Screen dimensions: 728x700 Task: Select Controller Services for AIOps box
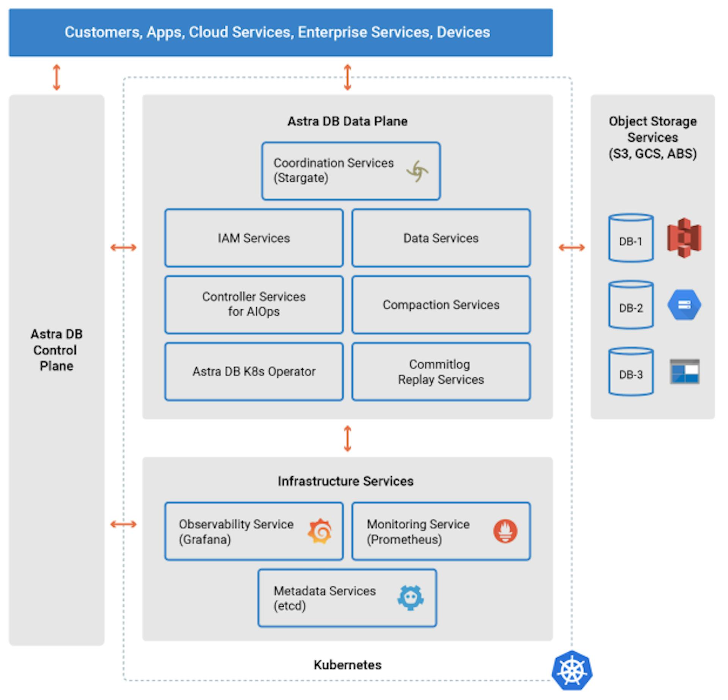254,305
